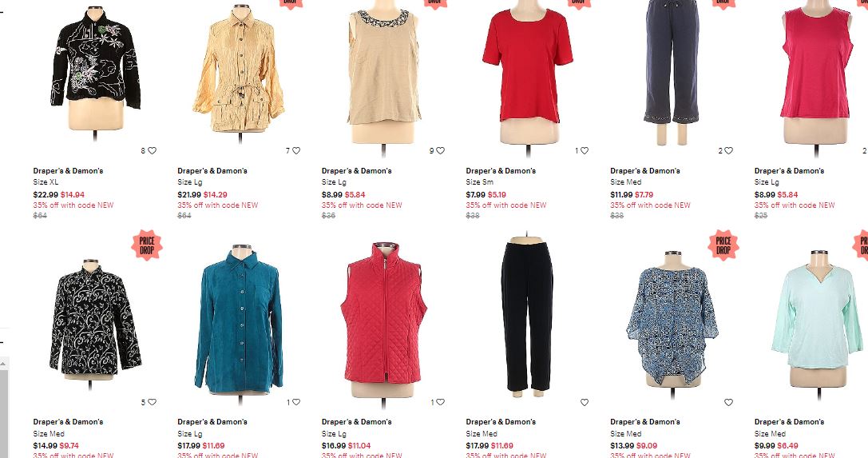Favorite the black pants listing
The image size is (868, 458).
pyautogui.click(x=585, y=403)
